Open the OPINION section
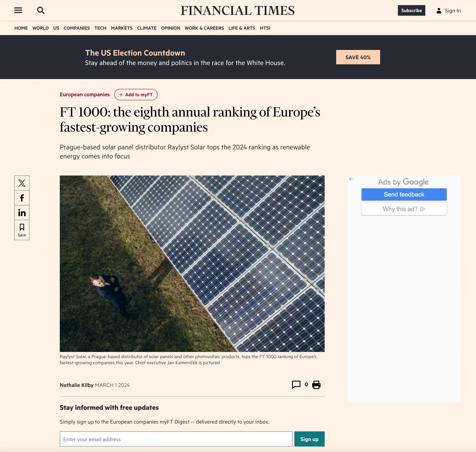476x452 pixels. click(170, 28)
